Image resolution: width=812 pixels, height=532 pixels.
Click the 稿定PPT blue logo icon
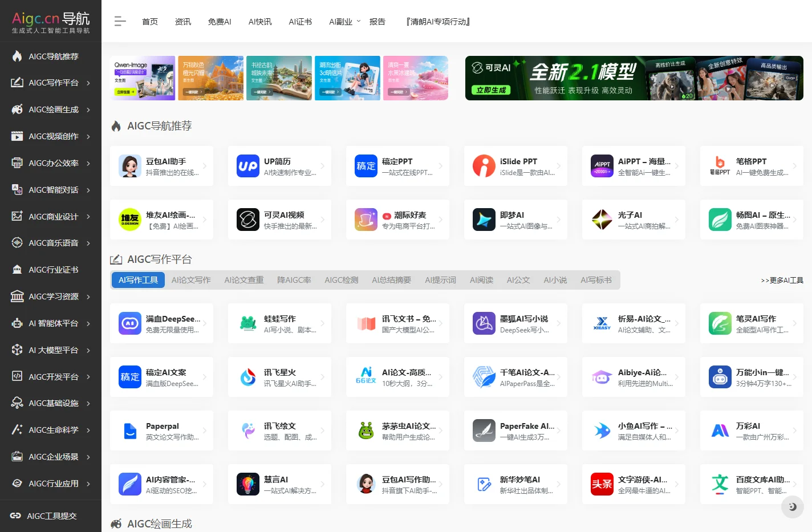(x=366, y=166)
